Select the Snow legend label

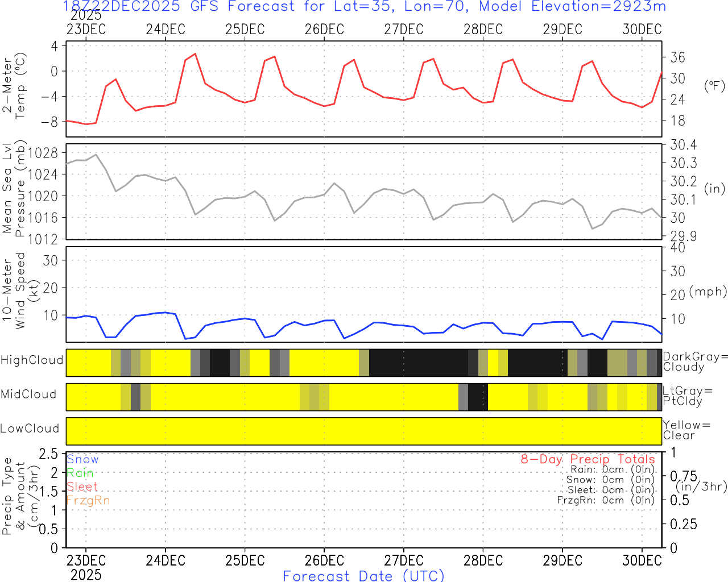82,460
